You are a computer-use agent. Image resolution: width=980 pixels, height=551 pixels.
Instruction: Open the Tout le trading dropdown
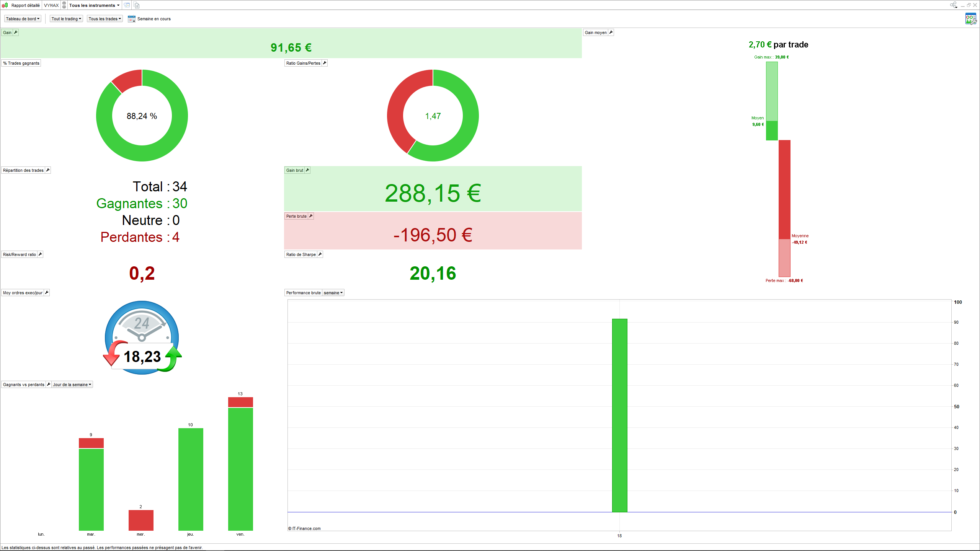[x=66, y=19]
